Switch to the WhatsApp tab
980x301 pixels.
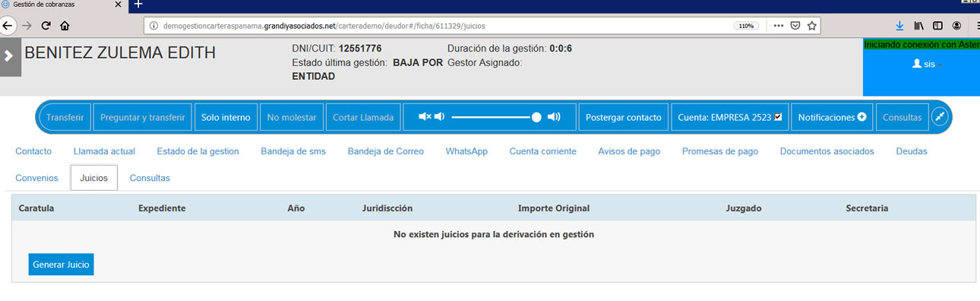pos(466,151)
